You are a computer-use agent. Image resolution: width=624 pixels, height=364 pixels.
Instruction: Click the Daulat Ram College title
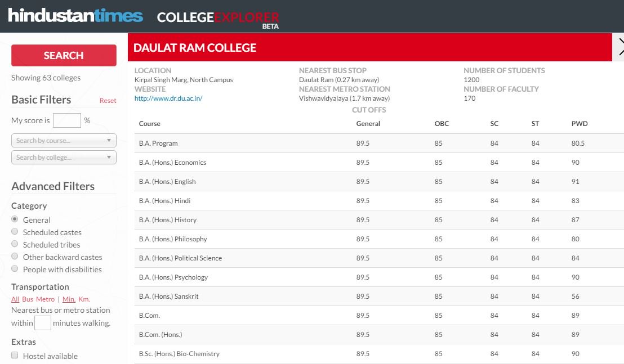tap(195, 48)
